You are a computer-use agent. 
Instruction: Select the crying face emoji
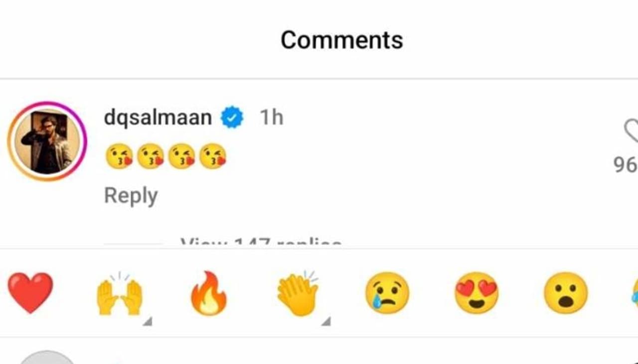[x=387, y=294]
